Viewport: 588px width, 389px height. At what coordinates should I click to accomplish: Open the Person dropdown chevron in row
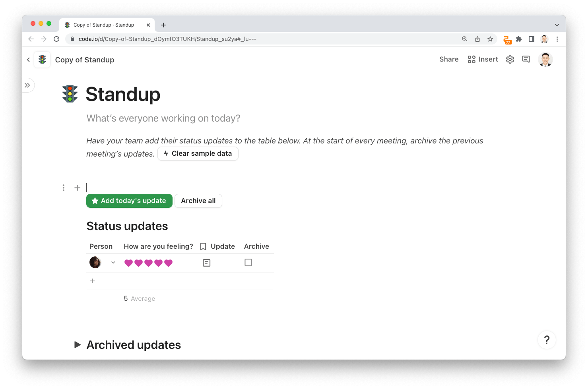coord(113,263)
